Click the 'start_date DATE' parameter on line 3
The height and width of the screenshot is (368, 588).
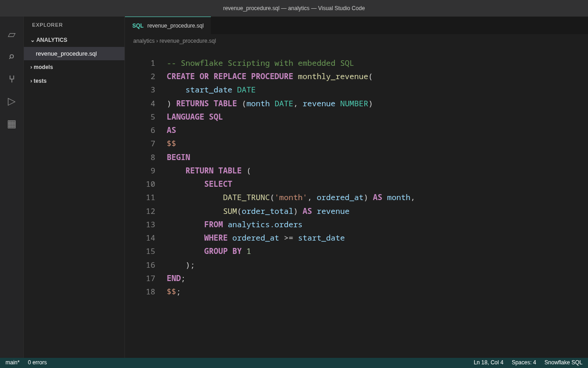point(220,90)
